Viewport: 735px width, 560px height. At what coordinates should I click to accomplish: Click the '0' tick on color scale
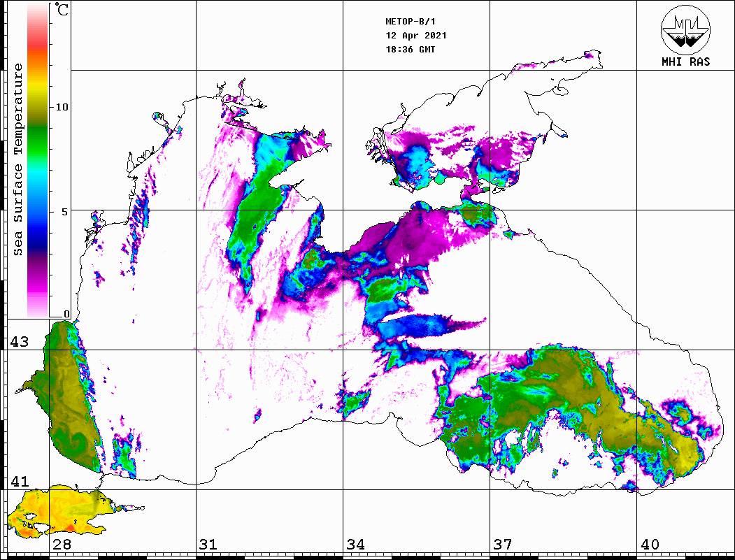pyautogui.click(x=66, y=314)
